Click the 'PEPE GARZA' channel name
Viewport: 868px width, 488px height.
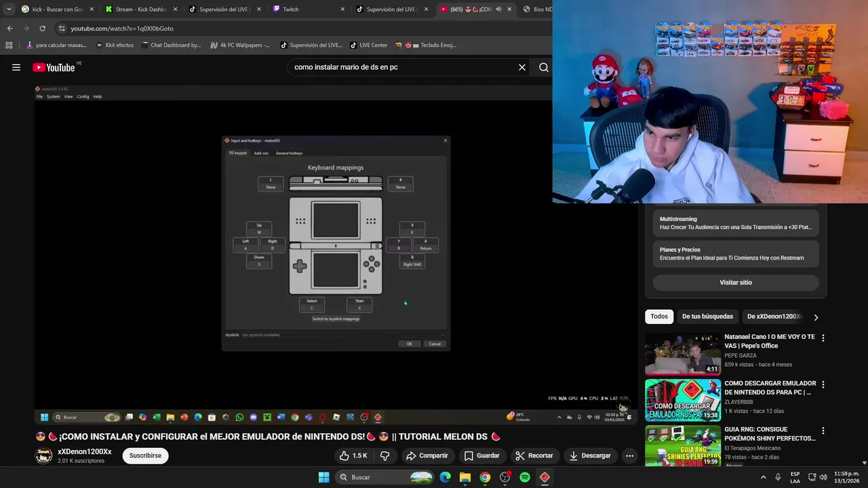tap(741, 355)
